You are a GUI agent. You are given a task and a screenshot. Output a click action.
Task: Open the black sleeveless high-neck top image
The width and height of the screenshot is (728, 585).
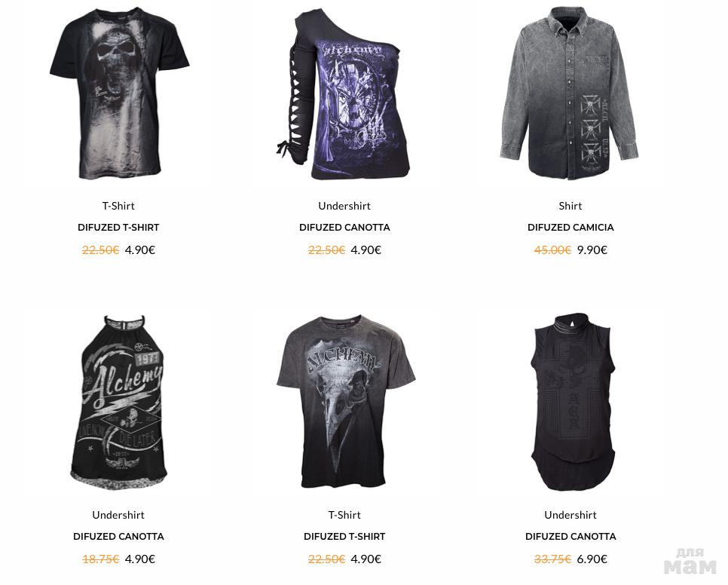[x=573, y=402]
